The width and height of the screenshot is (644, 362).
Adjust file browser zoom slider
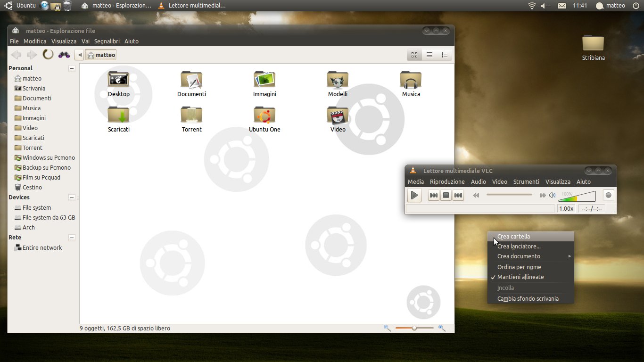(414, 328)
